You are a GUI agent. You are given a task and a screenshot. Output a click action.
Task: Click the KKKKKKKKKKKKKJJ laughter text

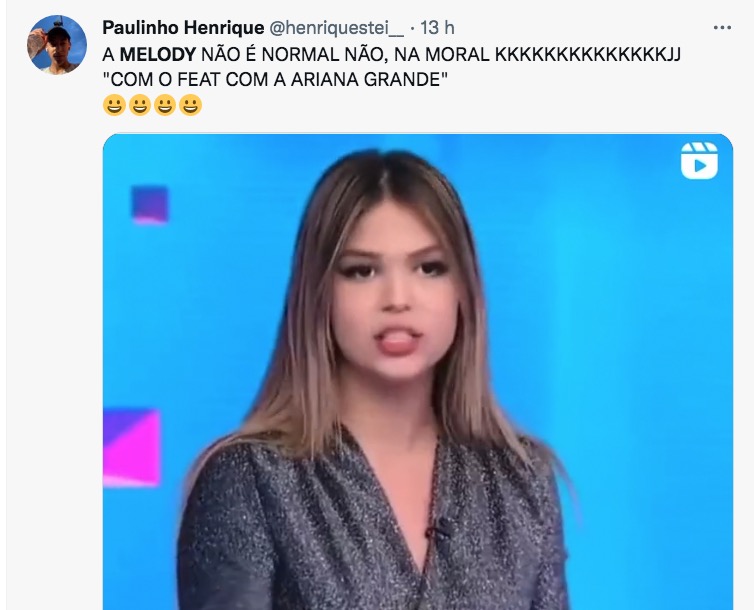[587, 54]
